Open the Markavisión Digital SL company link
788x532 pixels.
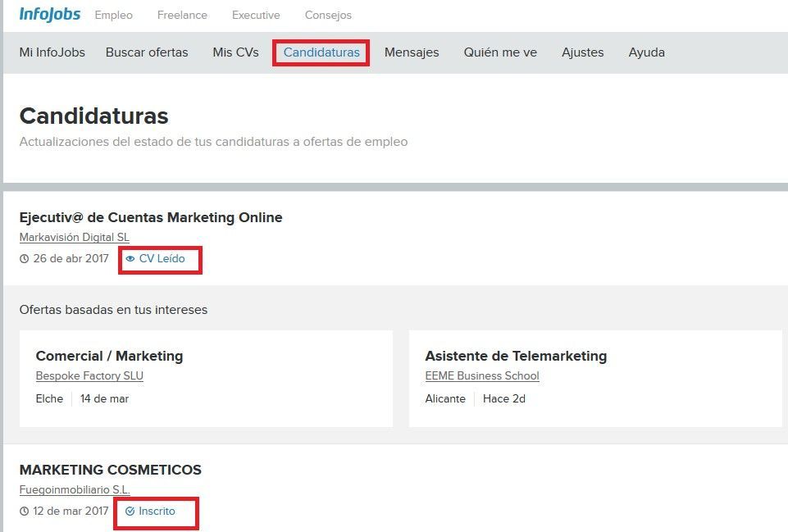[75, 237]
